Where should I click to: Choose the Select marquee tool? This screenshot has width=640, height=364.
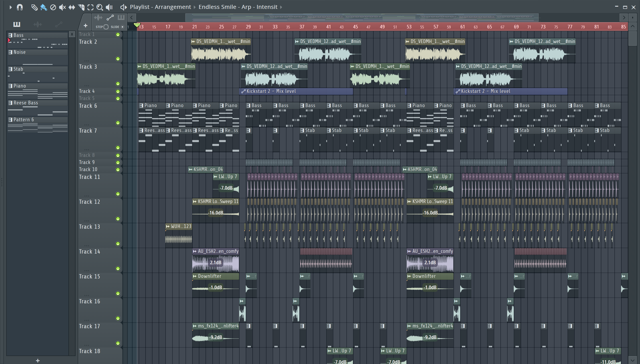(90, 7)
